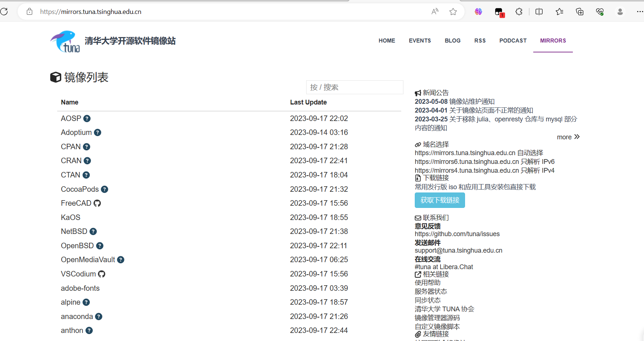The image size is (644, 341).
Task: Click help icon next to anthon
Action: (89, 330)
